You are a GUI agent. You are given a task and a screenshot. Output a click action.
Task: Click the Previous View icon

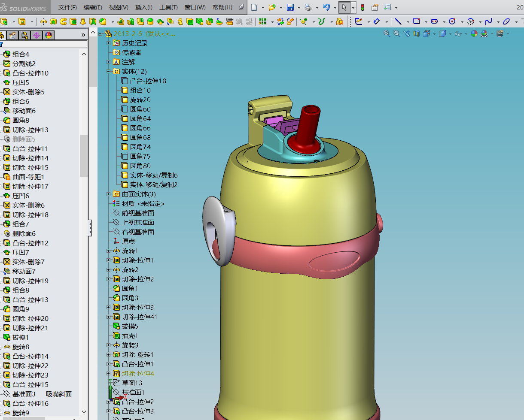coord(406,33)
